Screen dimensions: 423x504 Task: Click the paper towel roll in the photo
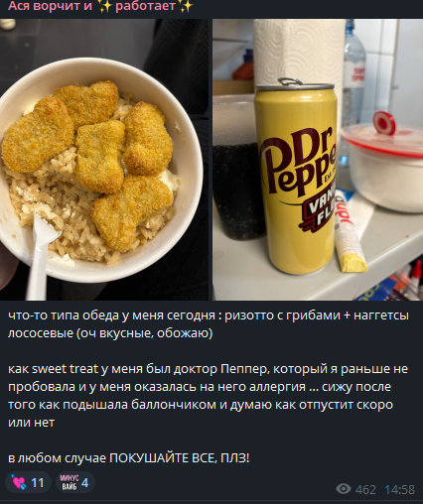point(300,53)
